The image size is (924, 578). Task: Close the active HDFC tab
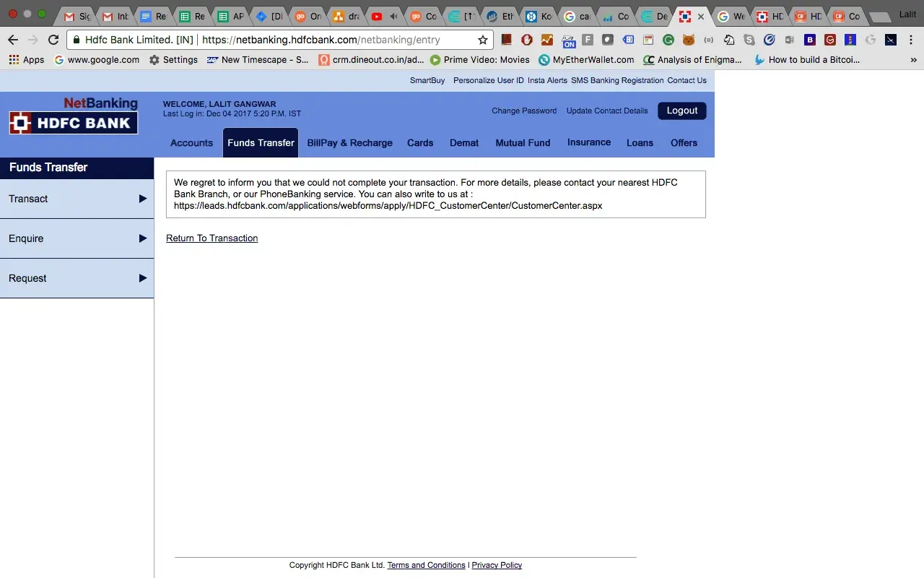(700, 16)
